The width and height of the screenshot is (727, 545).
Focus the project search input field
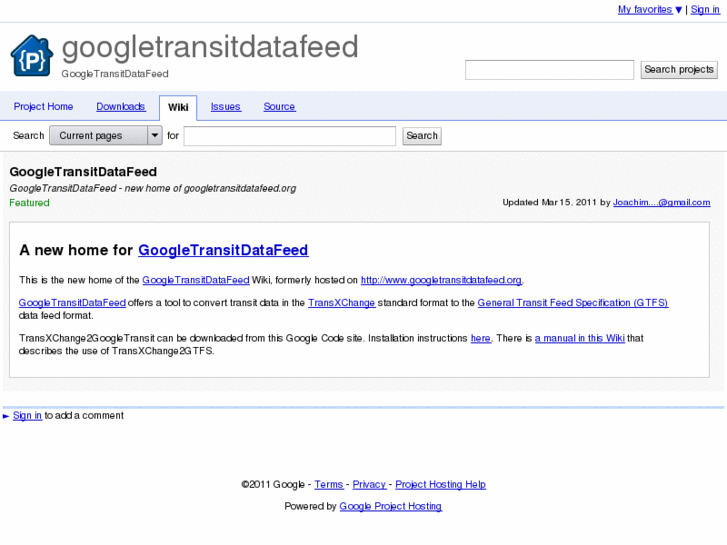click(549, 70)
